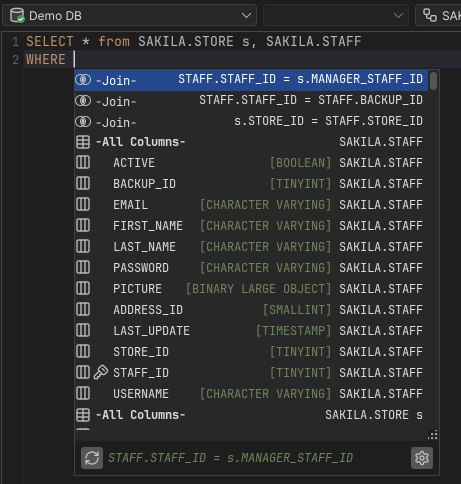Viewport: 461px width, 484px height.
Task: Pick the PICTURE binary column suggestion
Action: pyautogui.click(x=251, y=289)
